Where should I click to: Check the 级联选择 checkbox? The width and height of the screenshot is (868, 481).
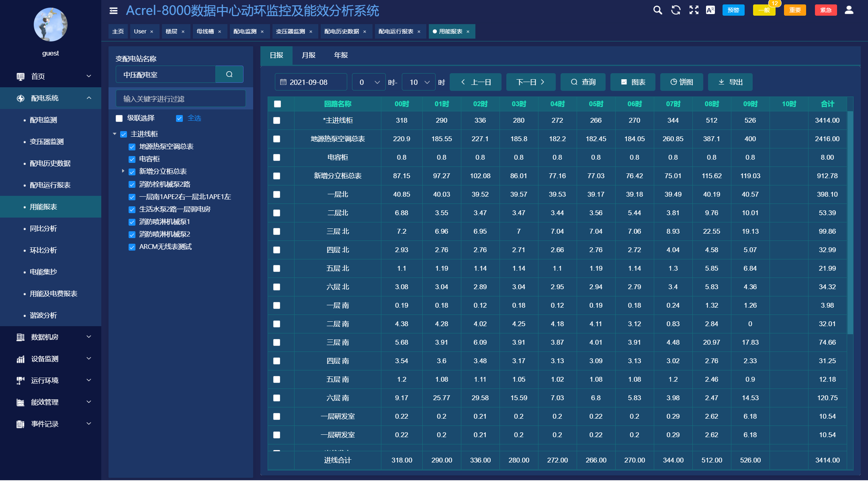119,118
